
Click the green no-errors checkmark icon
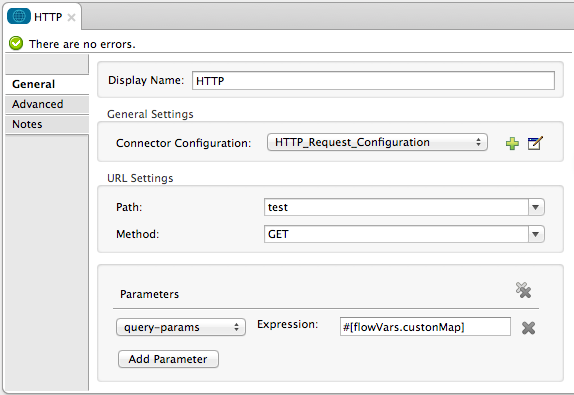tap(16, 44)
